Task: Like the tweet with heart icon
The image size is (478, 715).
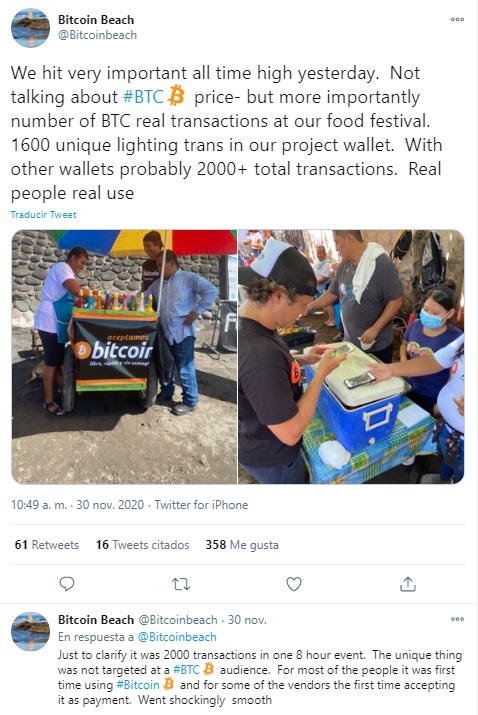Action: (294, 584)
